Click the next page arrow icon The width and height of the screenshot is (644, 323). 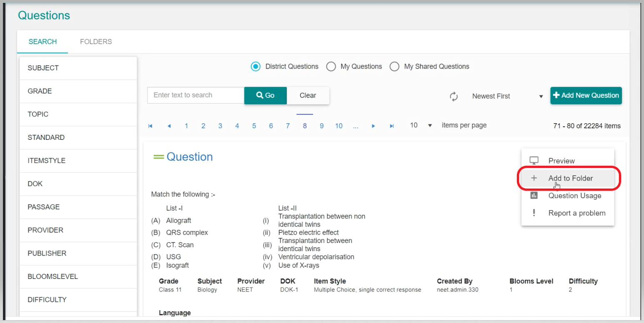(373, 126)
